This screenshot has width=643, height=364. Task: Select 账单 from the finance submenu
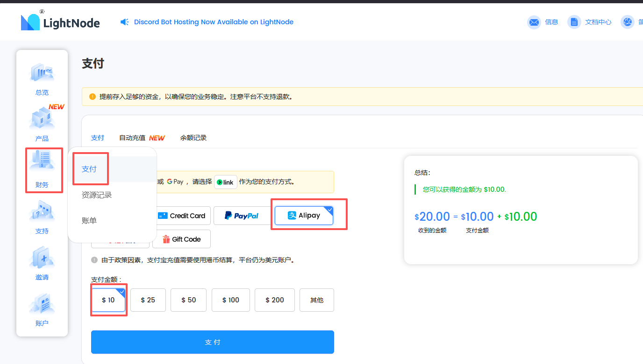click(90, 220)
